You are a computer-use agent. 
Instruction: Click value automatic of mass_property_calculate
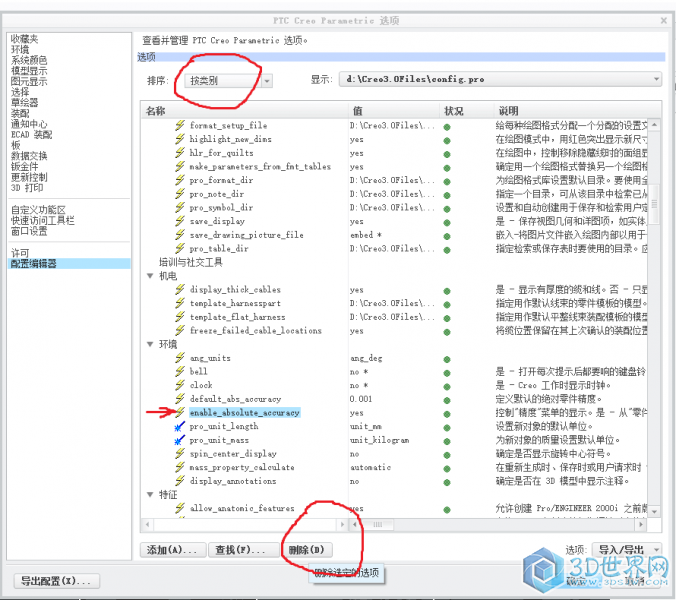[371, 468]
